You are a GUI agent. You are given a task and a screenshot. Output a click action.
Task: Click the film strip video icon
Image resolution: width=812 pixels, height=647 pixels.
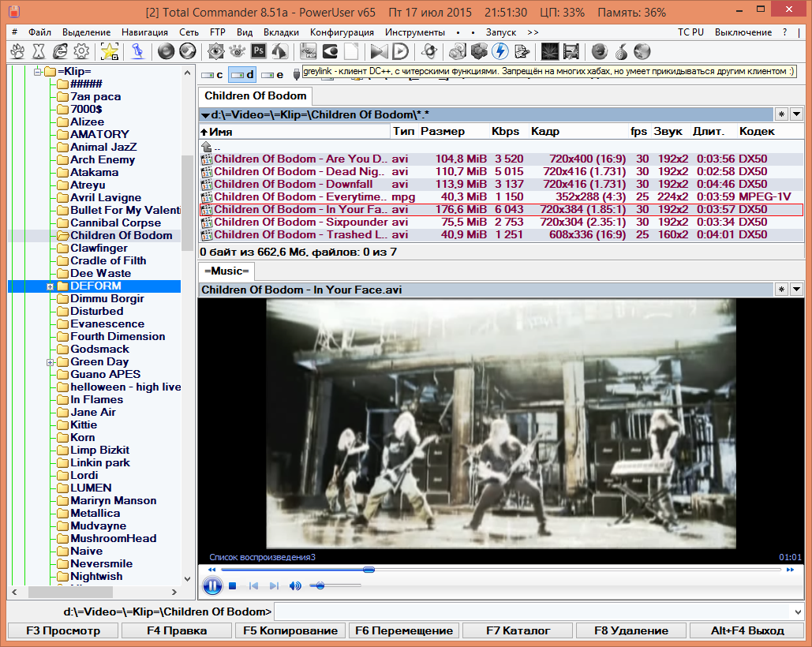[x=571, y=51]
